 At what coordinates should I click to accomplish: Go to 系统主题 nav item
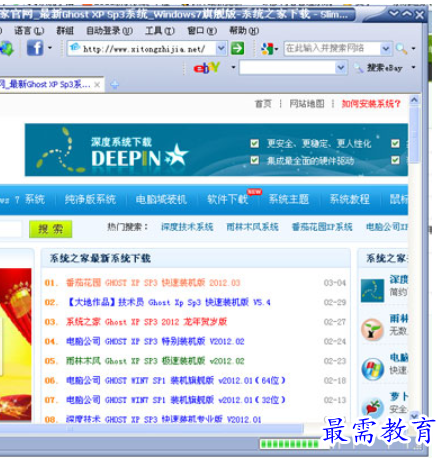click(289, 199)
